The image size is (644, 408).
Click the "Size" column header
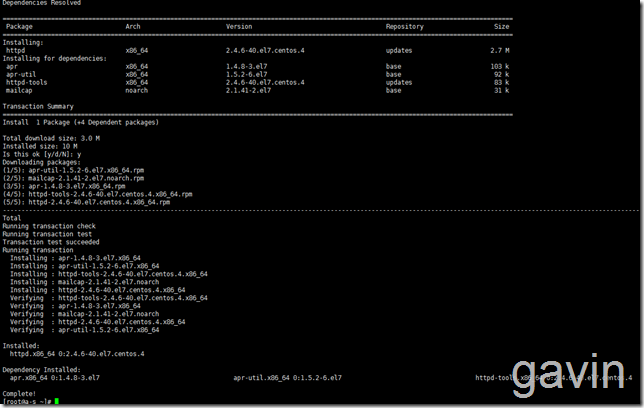501,26
